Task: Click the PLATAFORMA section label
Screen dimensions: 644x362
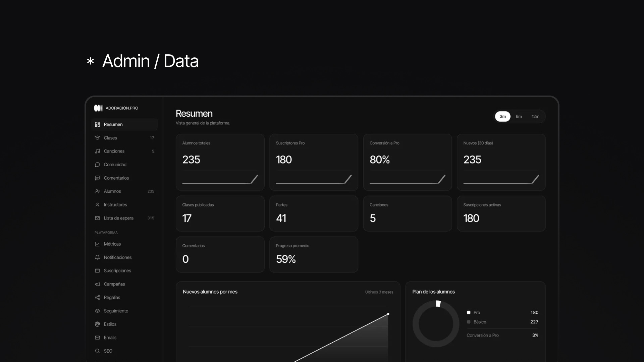Action: coord(106,233)
